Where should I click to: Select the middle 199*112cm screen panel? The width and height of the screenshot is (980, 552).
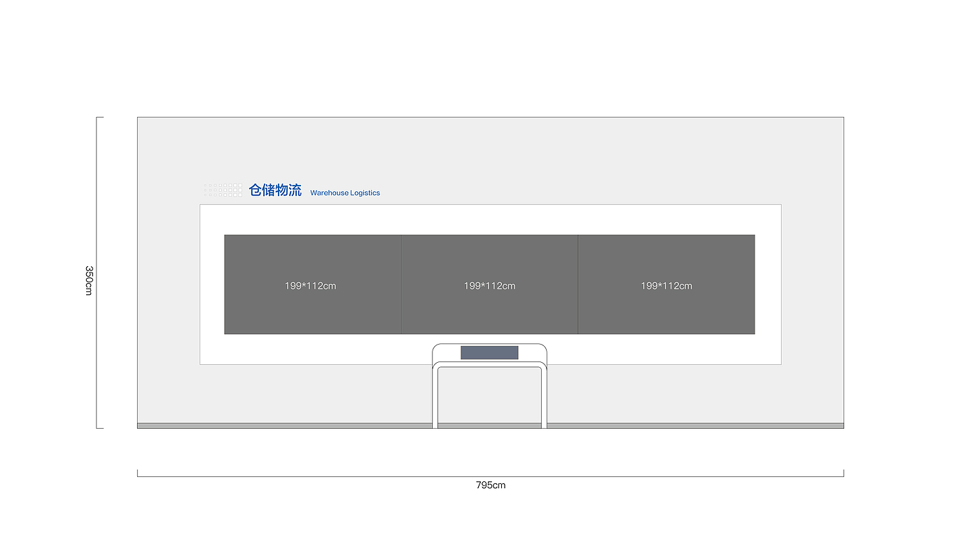(x=489, y=284)
